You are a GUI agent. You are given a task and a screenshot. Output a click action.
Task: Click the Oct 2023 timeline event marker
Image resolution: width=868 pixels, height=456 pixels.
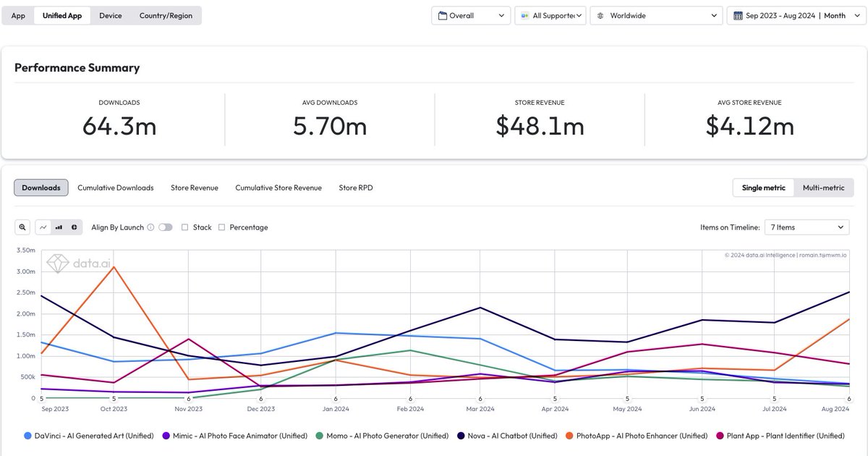(x=114, y=399)
